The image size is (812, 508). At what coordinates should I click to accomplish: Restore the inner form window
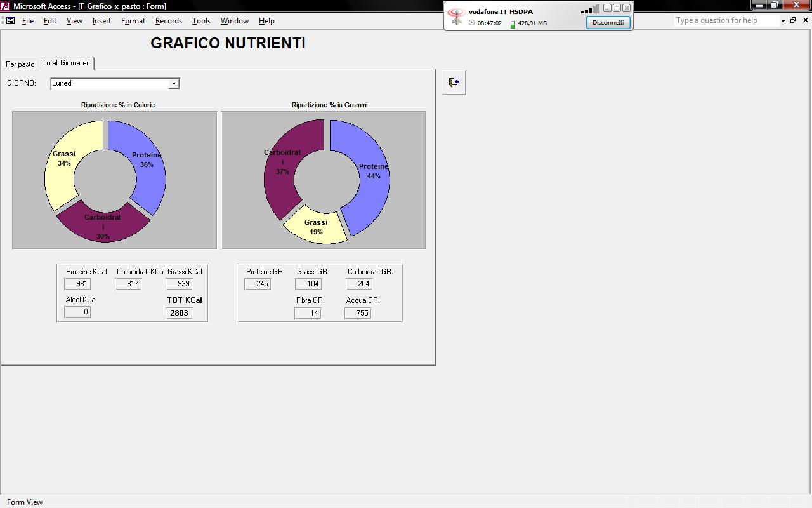click(792, 20)
